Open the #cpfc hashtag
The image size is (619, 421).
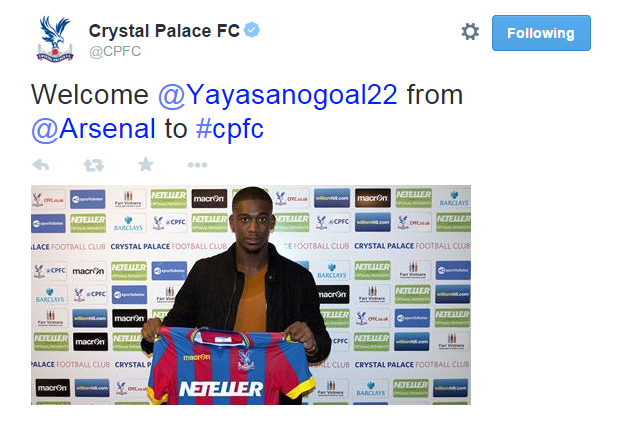229,129
